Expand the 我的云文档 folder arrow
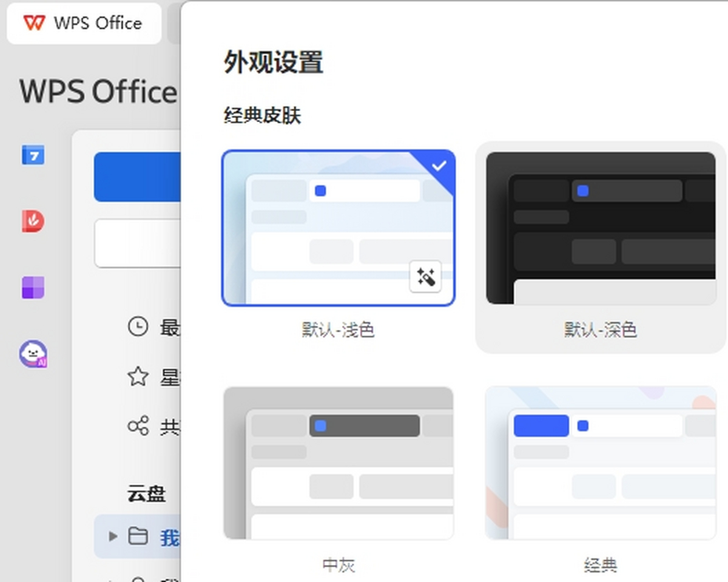728x582 pixels. point(112,537)
